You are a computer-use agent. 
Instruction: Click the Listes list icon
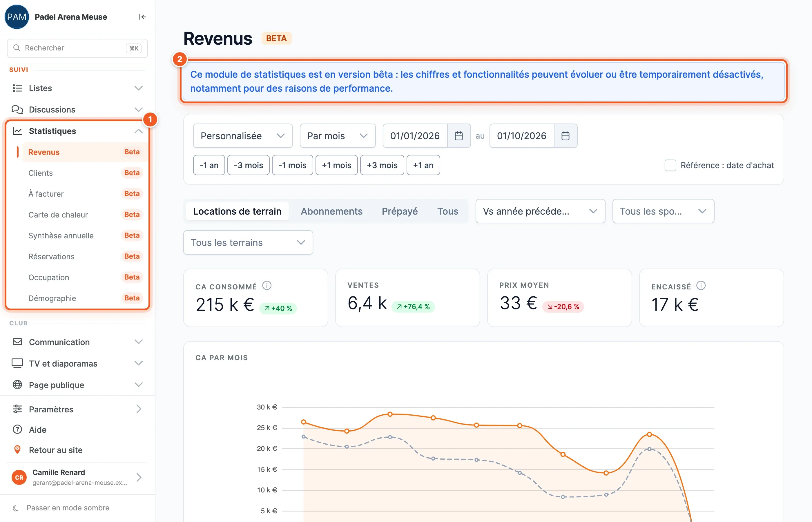pyautogui.click(x=17, y=88)
